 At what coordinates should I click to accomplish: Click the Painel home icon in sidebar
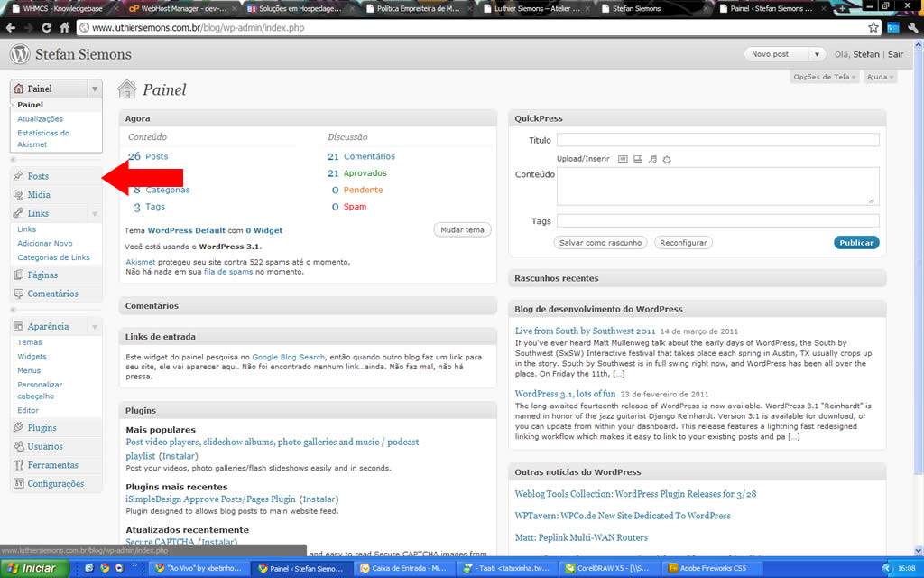click(19, 89)
